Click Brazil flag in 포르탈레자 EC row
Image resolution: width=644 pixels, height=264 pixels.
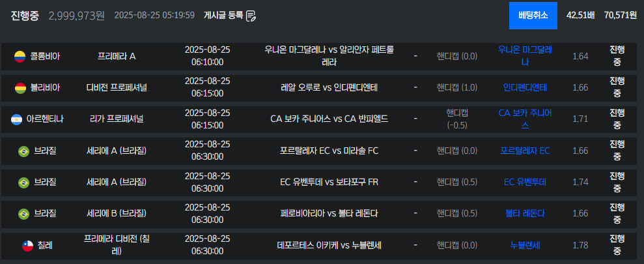point(24,151)
